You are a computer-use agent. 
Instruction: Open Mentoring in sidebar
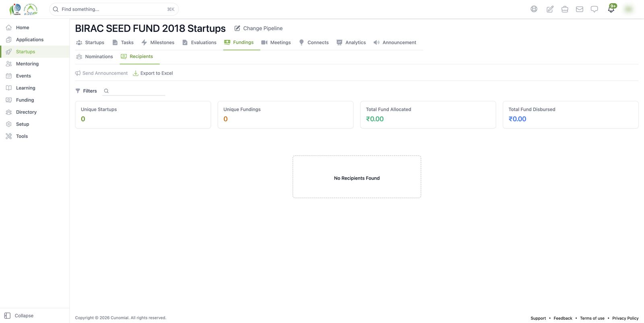[x=35, y=64]
